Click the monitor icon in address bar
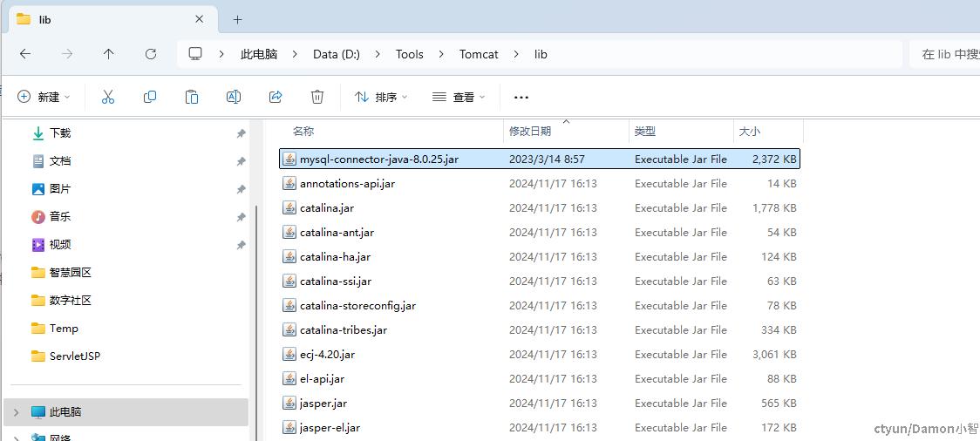 pyautogui.click(x=195, y=54)
